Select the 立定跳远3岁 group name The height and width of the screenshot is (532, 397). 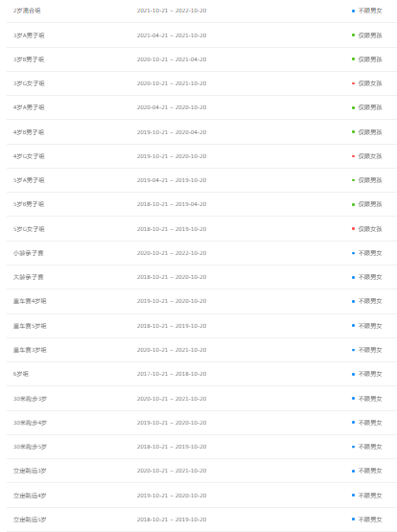[x=30, y=471]
